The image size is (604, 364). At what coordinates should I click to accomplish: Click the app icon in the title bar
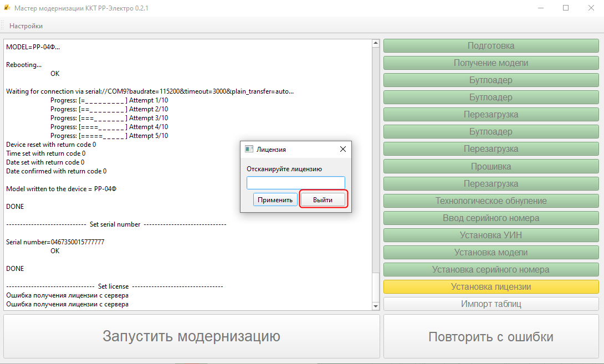click(7, 8)
